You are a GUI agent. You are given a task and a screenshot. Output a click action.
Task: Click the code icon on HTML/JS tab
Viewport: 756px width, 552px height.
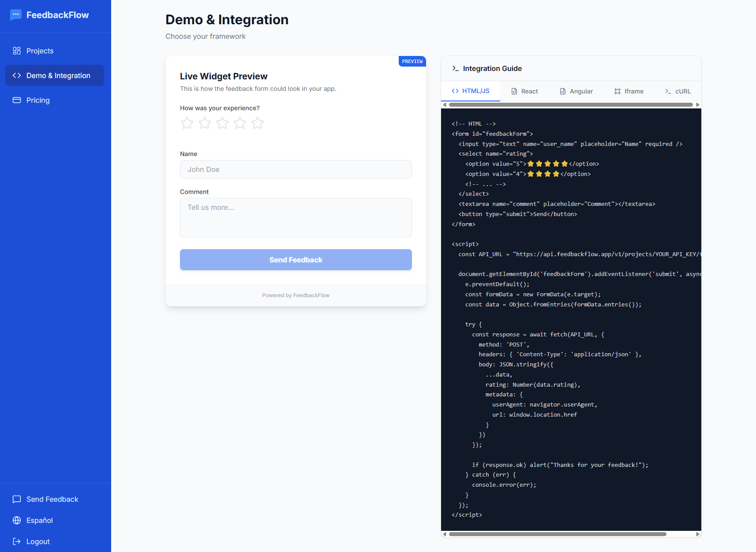click(x=455, y=91)
